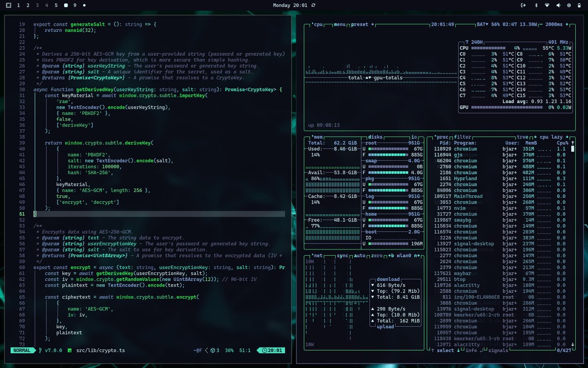Select the kworker/u65:2-rb process row
Image resolution: width=588 pixels, height=368 pixels.
[500, 315]
